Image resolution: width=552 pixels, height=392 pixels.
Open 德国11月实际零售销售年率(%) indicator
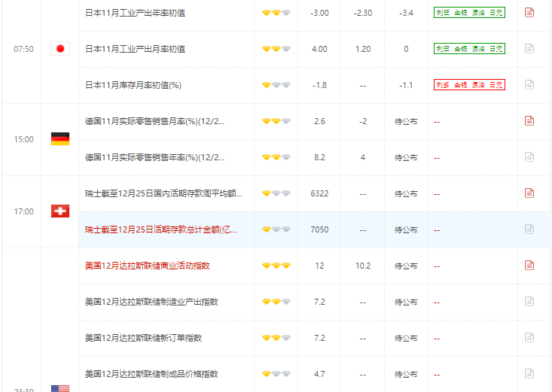point(154,157)
